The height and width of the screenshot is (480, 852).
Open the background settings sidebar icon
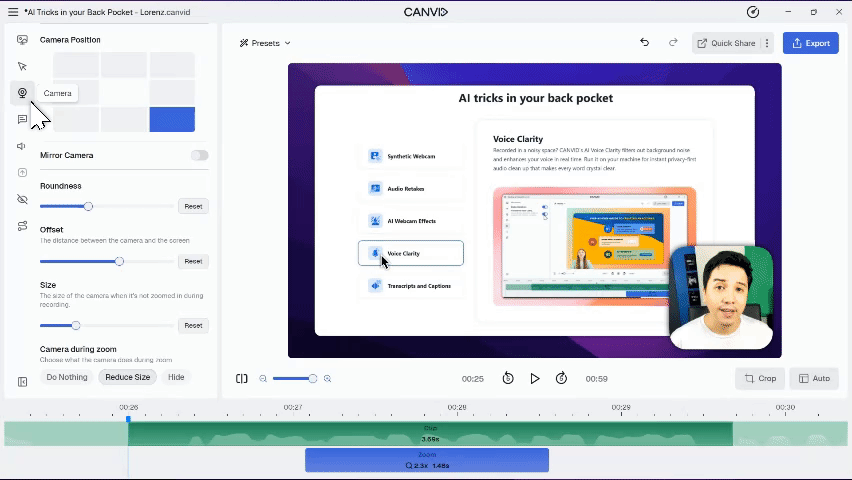coord(22,40)
